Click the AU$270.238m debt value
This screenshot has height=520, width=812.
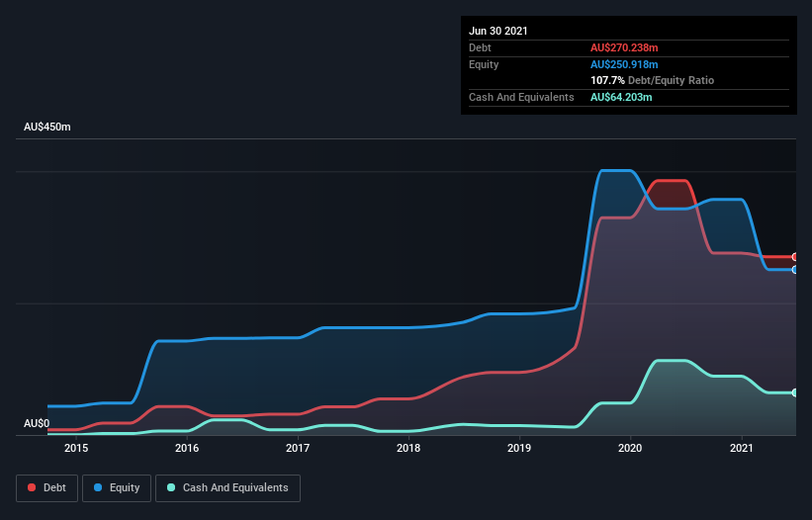click(x=624, y=47)
